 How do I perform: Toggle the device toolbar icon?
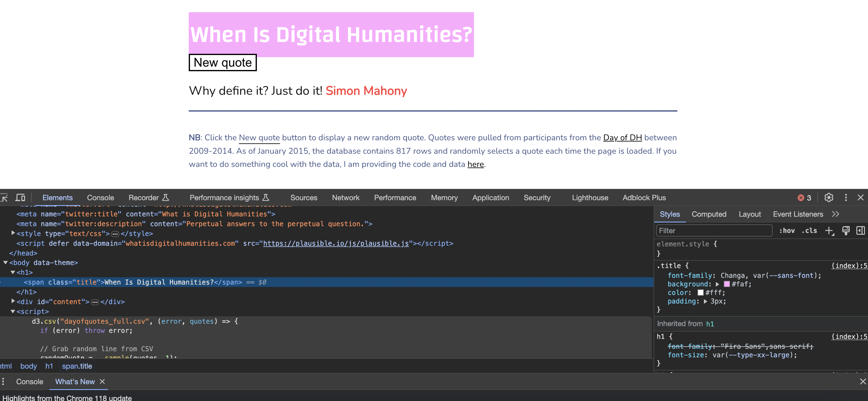[x=20, y=198]
